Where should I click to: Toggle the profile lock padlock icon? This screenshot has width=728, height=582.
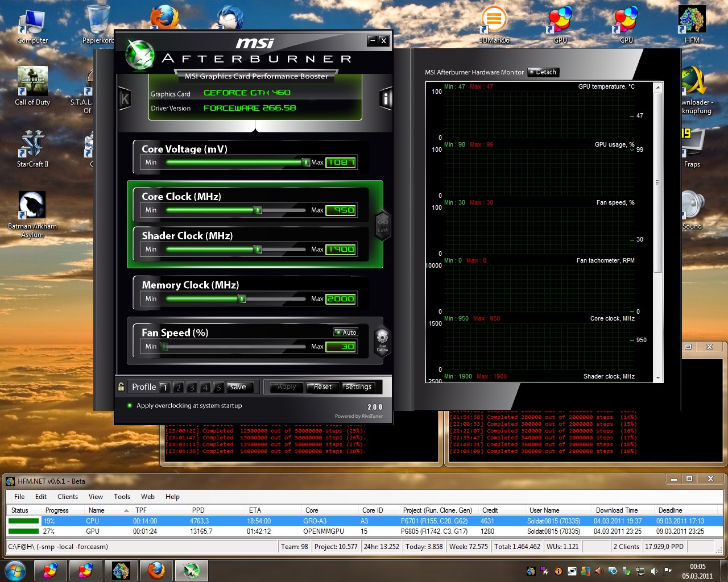121,387
